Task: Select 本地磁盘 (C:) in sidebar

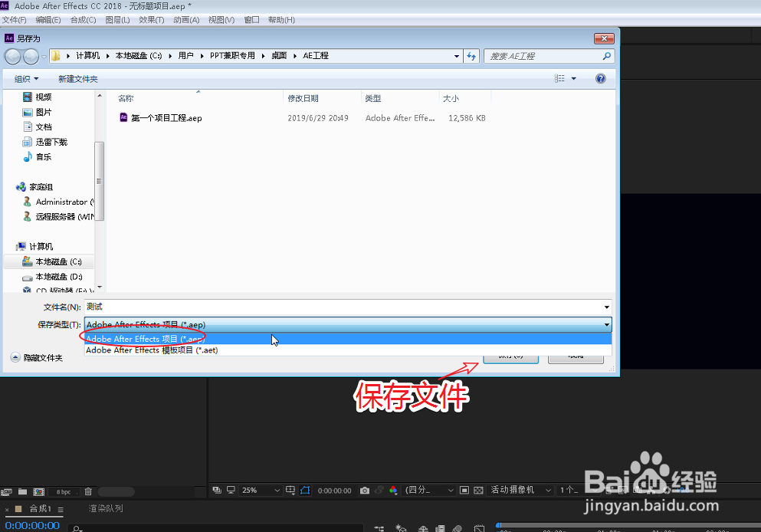Action: tap(52, 261)
